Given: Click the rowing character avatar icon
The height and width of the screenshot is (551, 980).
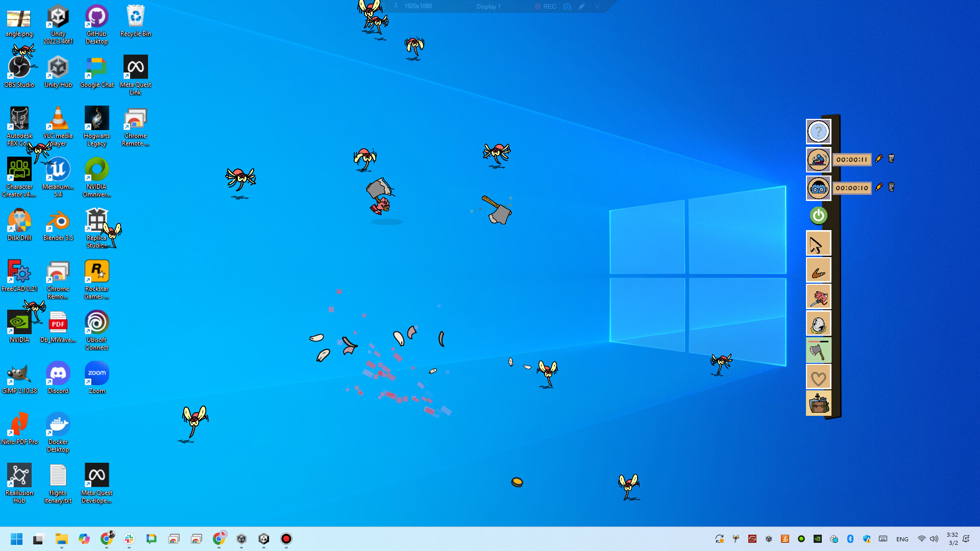Looking at the screenshot, I should (x=818, y=159).
